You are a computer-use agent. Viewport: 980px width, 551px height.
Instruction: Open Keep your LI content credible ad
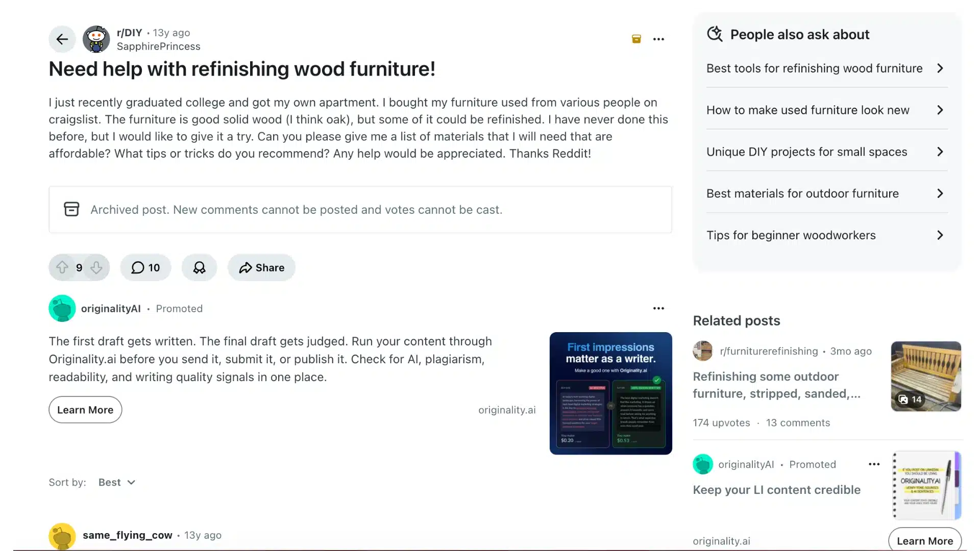(776, 490)
